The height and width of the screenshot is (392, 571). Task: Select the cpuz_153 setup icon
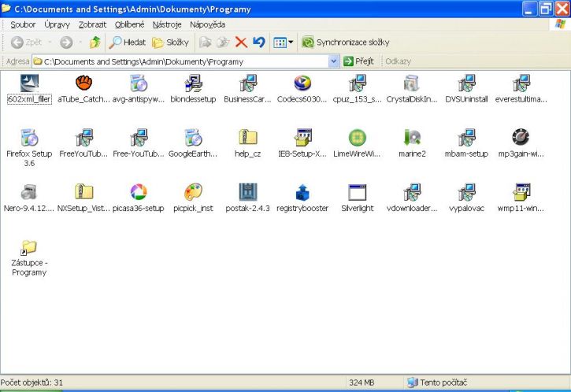(x=357, y=83)
